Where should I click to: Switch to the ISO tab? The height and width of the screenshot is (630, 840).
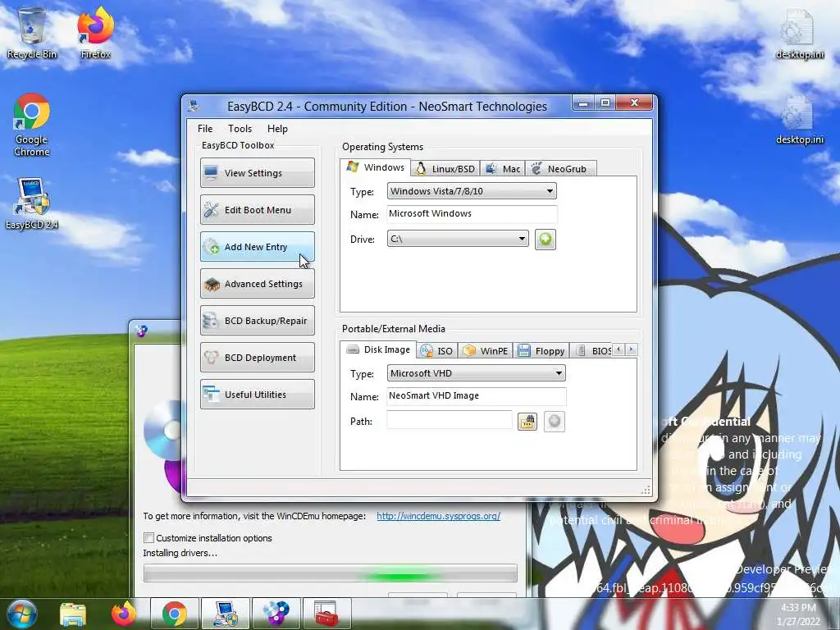(437, 351)
